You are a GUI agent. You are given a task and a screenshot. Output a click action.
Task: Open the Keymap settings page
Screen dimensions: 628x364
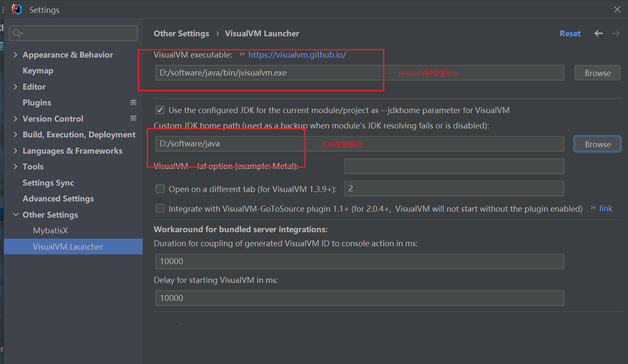pos(38,71)
